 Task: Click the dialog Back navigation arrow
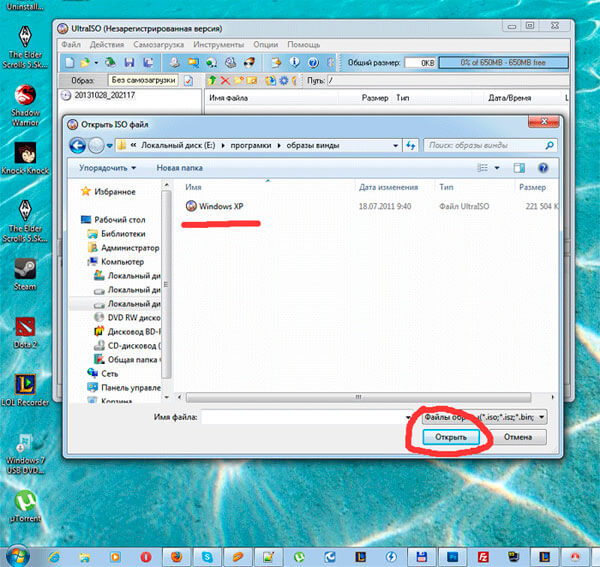point(78,145)
